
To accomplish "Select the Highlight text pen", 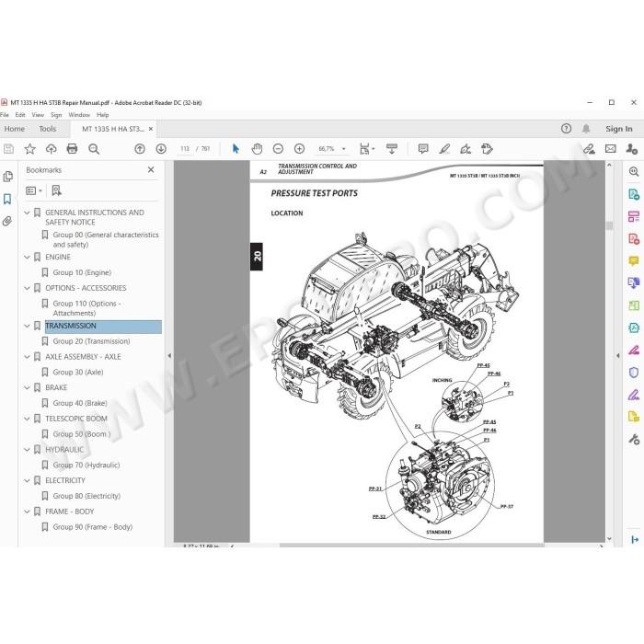I will click(444, 149).
